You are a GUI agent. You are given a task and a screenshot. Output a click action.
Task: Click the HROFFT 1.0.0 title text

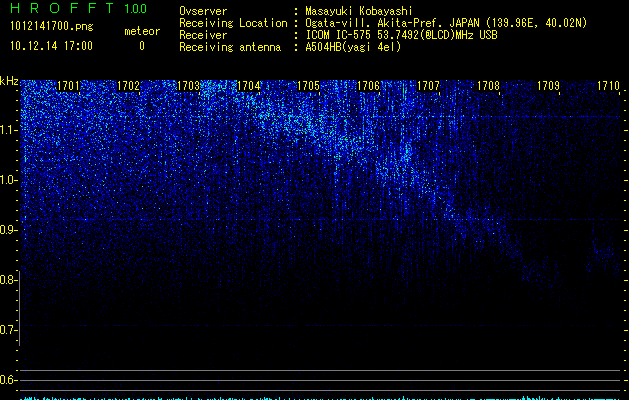click(78, 8)
